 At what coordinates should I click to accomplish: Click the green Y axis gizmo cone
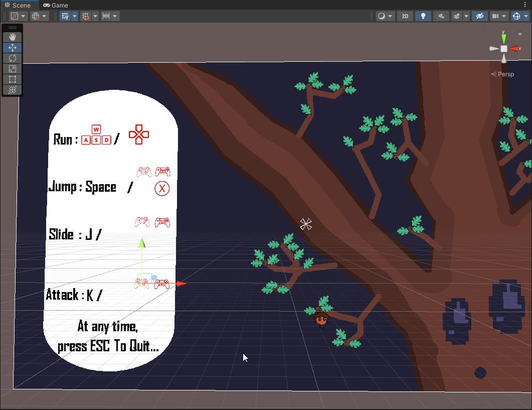click(x=503, y=37)
